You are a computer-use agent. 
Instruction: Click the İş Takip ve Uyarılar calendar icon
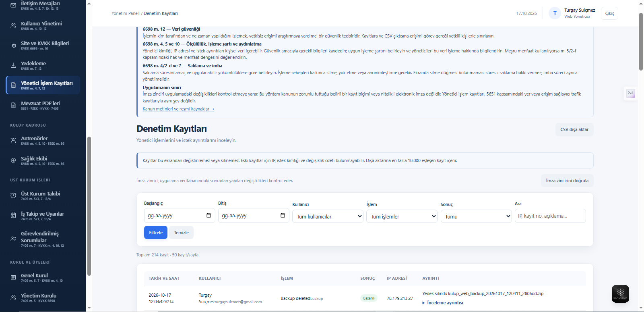pyautogui.click(x=13, y=216)
